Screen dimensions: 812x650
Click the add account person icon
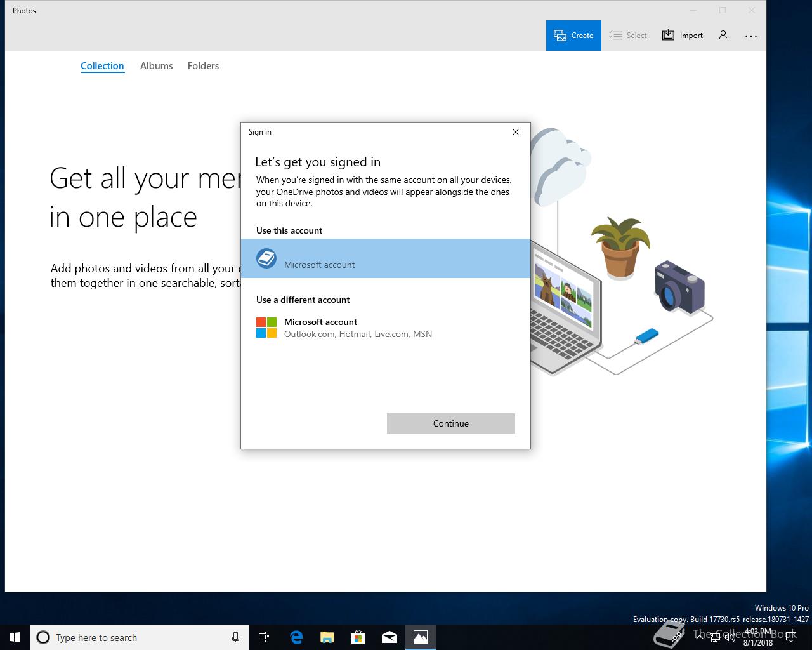point(724,36)
